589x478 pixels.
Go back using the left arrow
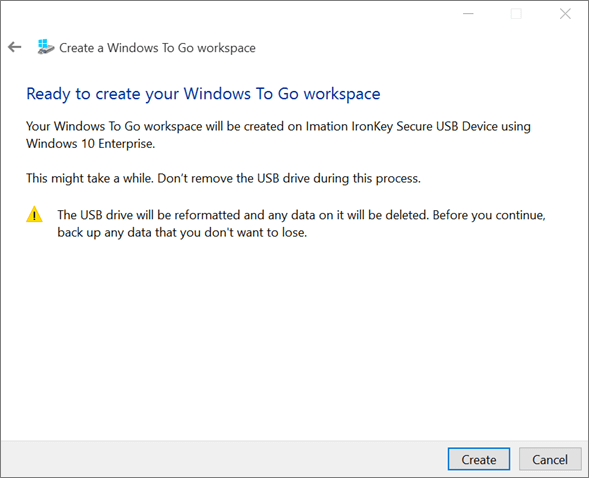click(15, 47)
